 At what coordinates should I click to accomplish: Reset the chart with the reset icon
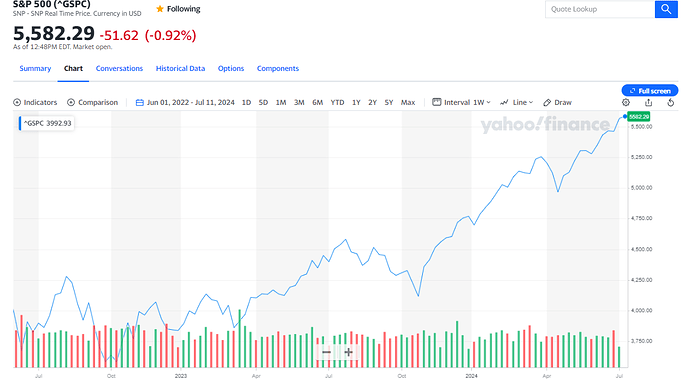tap(671, 102)
